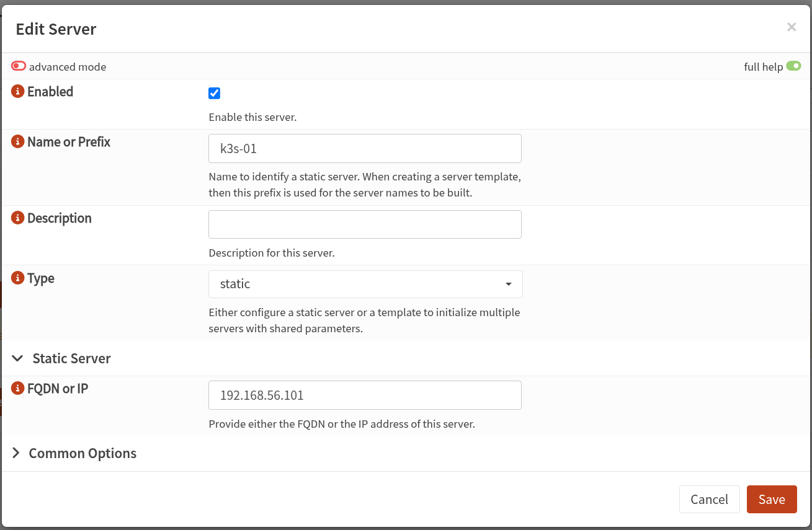Uncheck the Enabled checkbox
812x530 pixels.
pyautogui.click(x=215, y=94)
